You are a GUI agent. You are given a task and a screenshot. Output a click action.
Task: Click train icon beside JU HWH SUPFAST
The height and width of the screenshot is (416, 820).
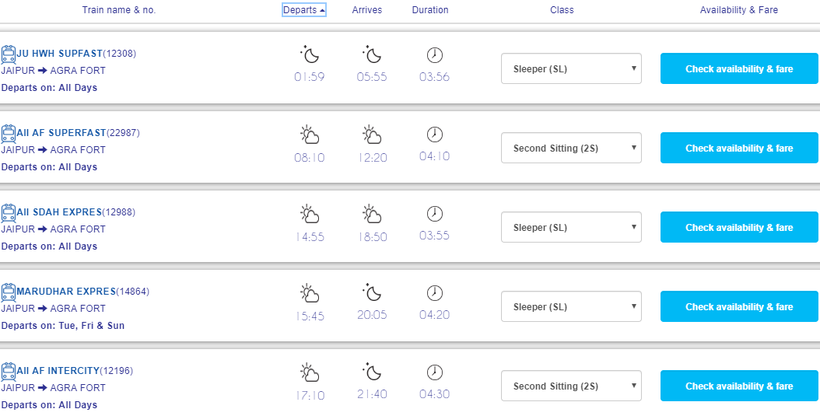[8, 54]
